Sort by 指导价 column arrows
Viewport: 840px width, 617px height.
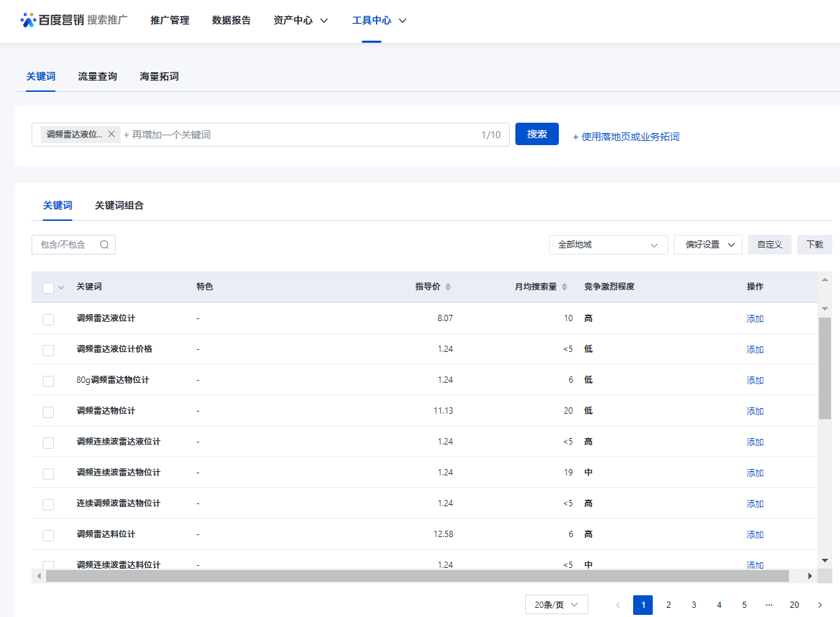coord(448,287)
